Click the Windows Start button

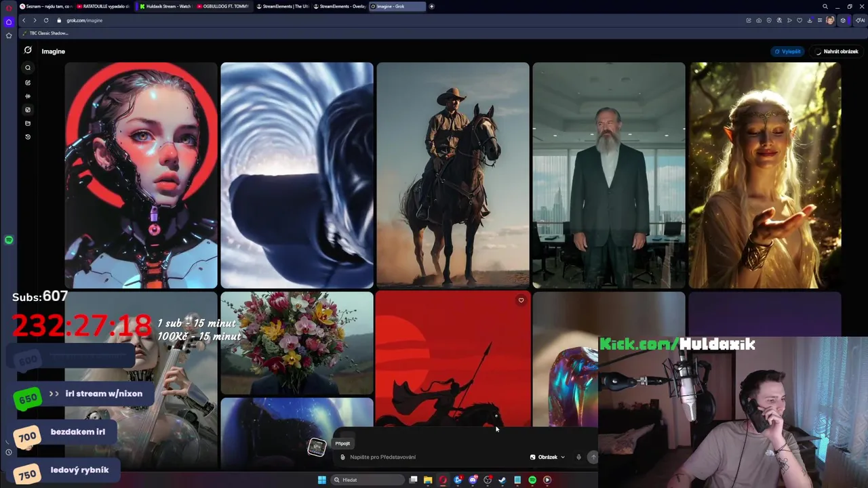click(322, 480)
